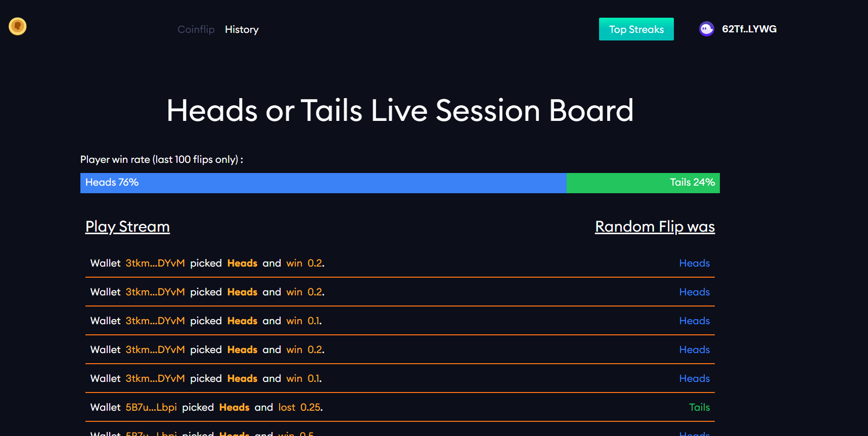Click 'win 0.1.' amount in third row
The width and height of the screenshot is (868, 436).
point(304,321)
